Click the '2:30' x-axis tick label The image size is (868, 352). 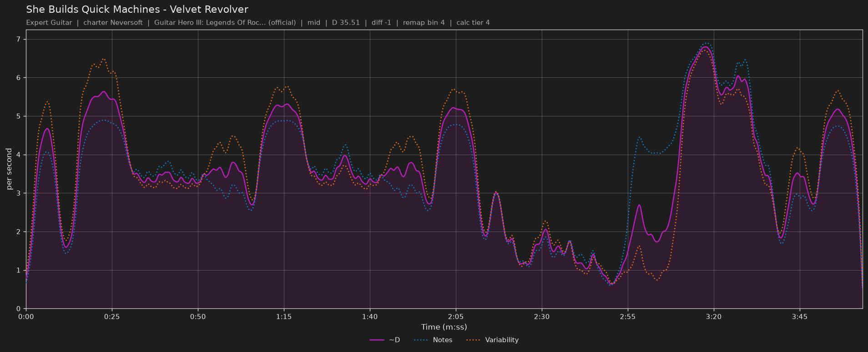click(x=542, y=317)
